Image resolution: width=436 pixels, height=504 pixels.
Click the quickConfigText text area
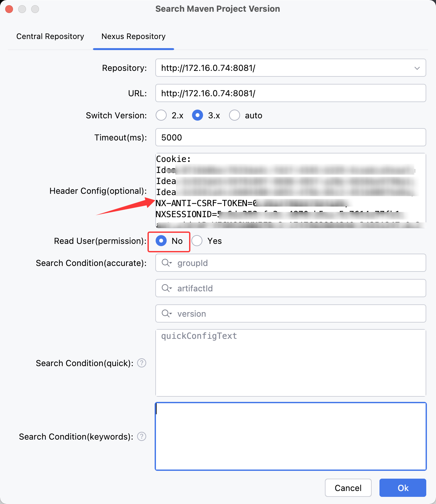click(x=290, y=363)
